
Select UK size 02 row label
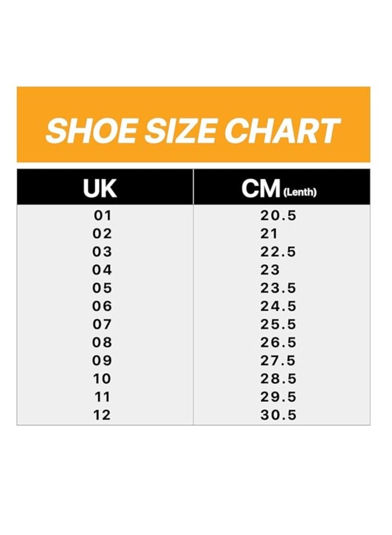point(102,234)
